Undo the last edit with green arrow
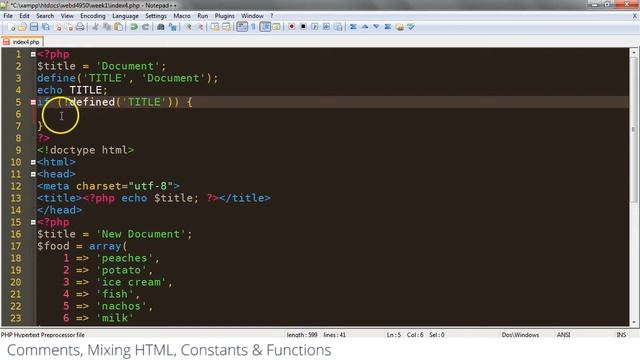This screenshot has height=360, width=640. coord(133,27)
